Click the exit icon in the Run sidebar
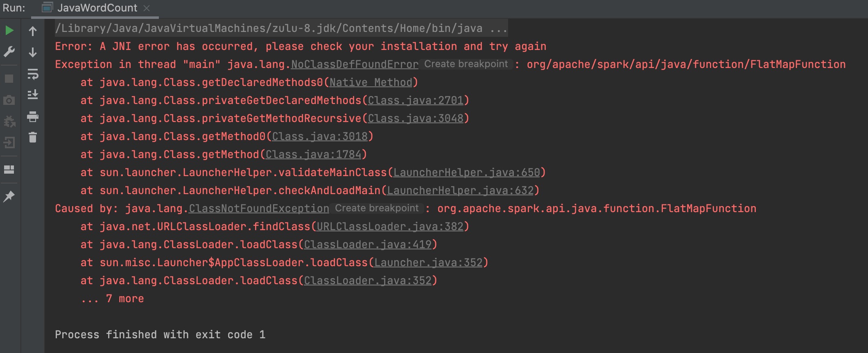The width and height of the screenshot is (868, 353). tap(9, 143)
